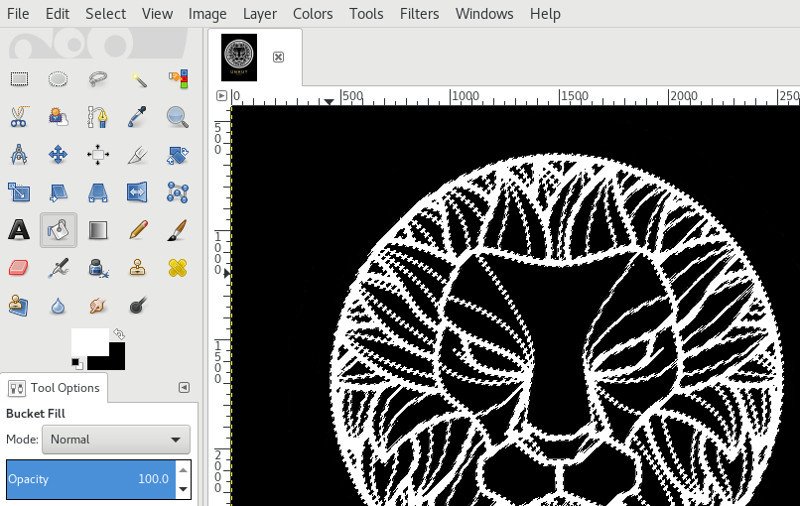Viewport: 800px width, 506px height.
Task: Select the Smudge tool
Action: point(98,306)
